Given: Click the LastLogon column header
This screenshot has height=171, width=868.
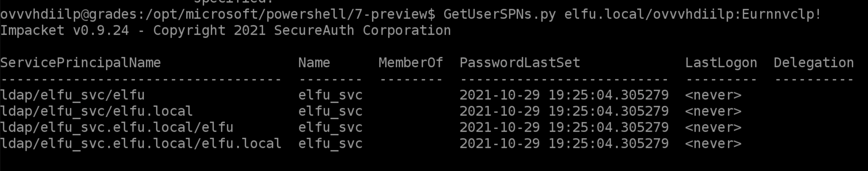Looking at the screenshot, I should (x=721, y=63).
